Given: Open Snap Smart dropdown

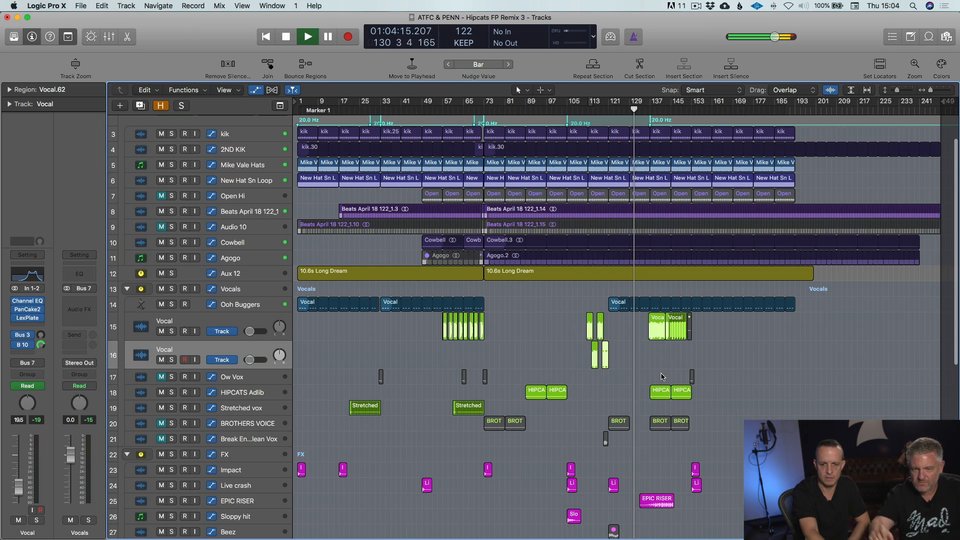Looking at the screenshot, I should coord(713,90).
